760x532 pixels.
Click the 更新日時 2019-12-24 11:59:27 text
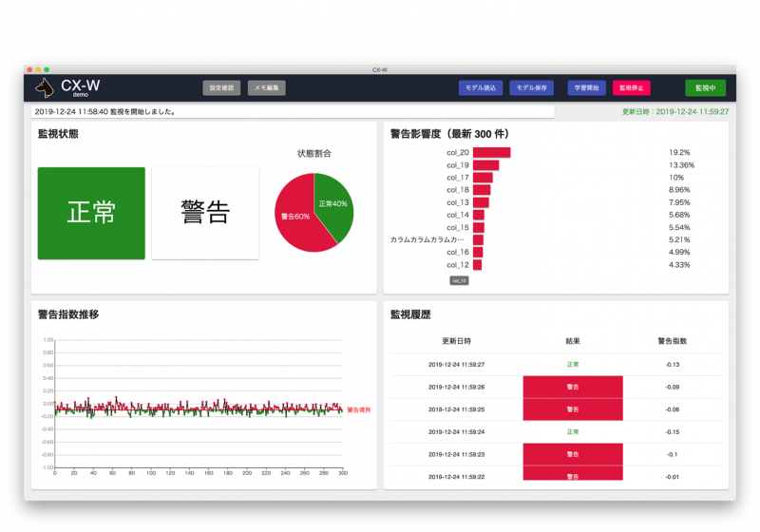click(675, 111)
